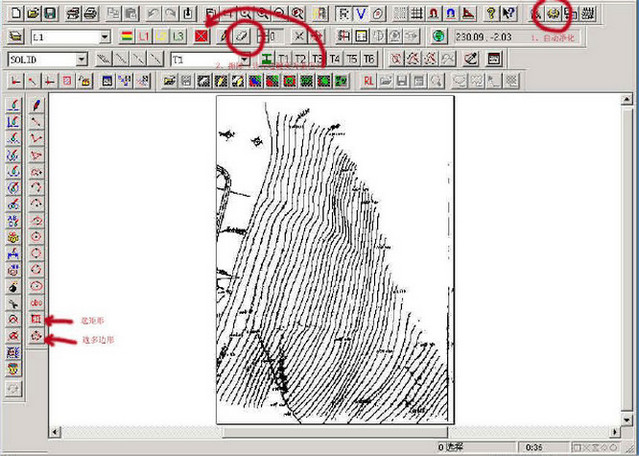Image resolution: width=639 pixels, height=456 pixels.
Task: Select the scissors icon in the left toolbar
Action: tap(13, 304)
